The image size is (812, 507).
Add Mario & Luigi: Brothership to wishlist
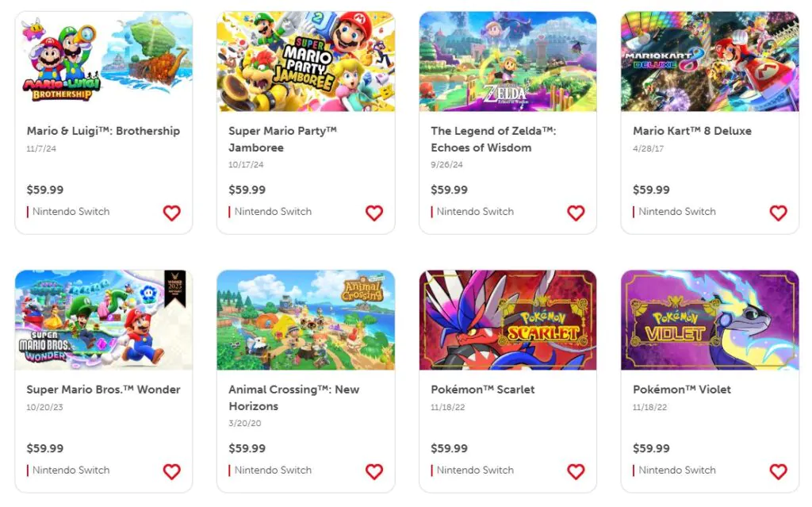pos(172,213)
